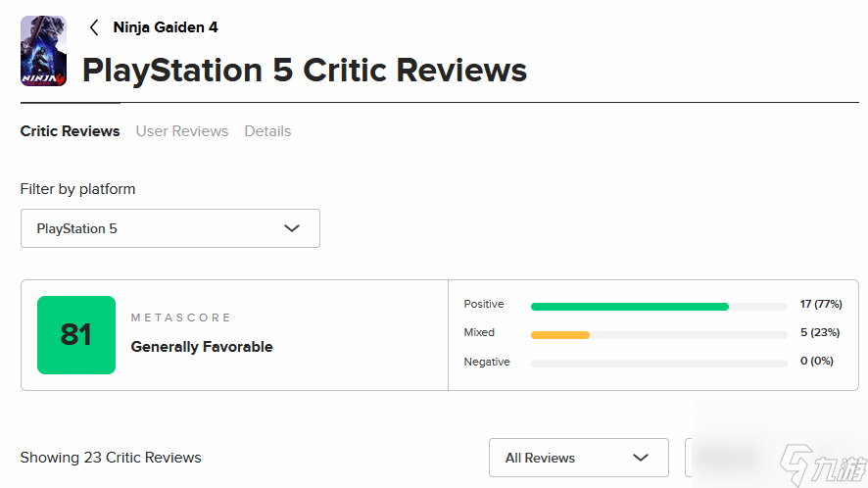
Task: Click the Showing 23 Critic Reviews text
Action: point(111,458)
